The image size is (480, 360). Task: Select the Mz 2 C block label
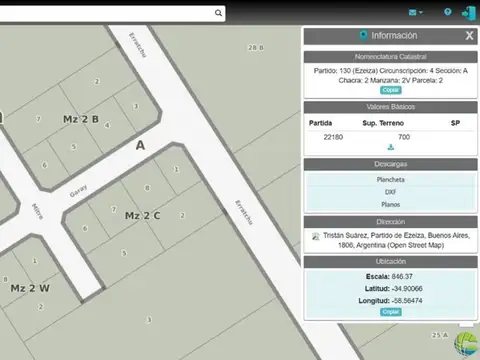point(142,216)
